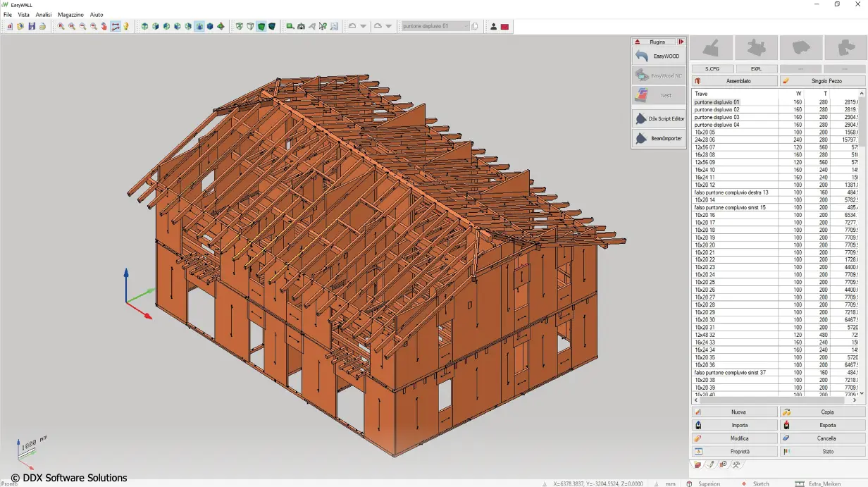
Task: Click the Stato button
Action: [x=823, y=452]
